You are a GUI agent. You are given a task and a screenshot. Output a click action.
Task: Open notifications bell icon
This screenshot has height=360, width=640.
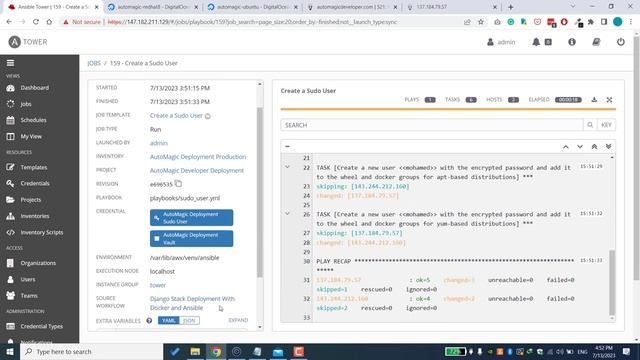(x=536, y=42)
